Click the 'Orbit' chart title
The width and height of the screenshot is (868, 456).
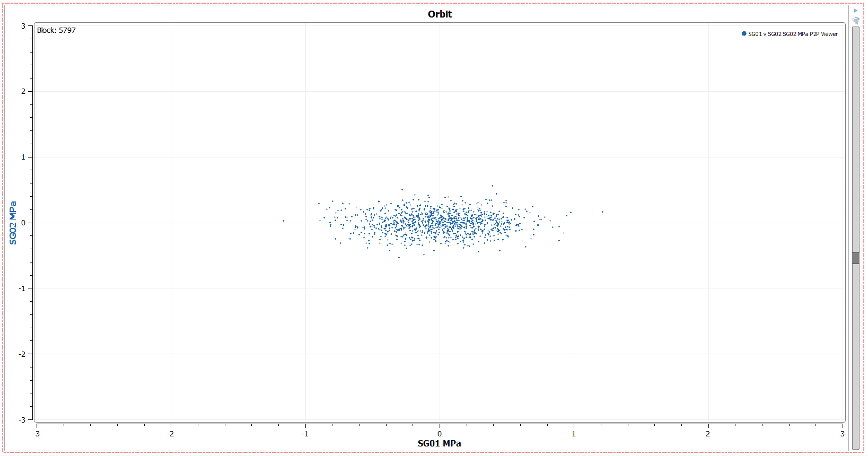pyautogui.click(x=440, y=14)
